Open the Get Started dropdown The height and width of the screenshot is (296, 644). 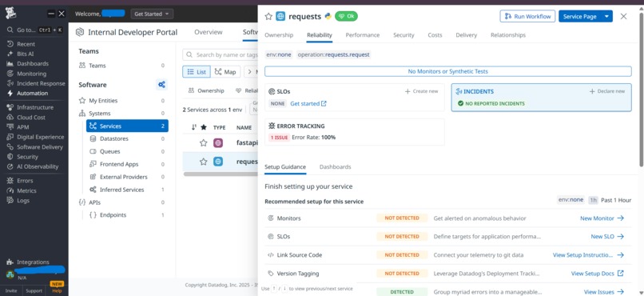click(x=152, y=14)
